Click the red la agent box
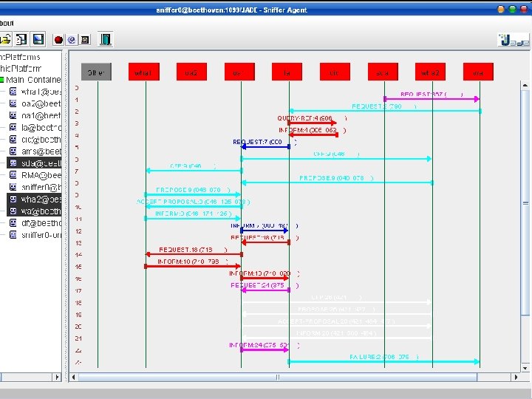532x399 pixels. 287,72
